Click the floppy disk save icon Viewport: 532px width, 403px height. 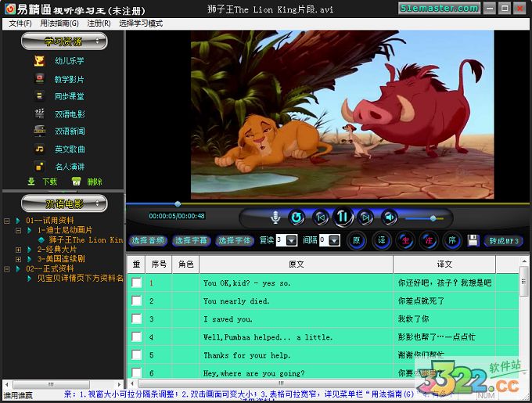click(473, 240)
